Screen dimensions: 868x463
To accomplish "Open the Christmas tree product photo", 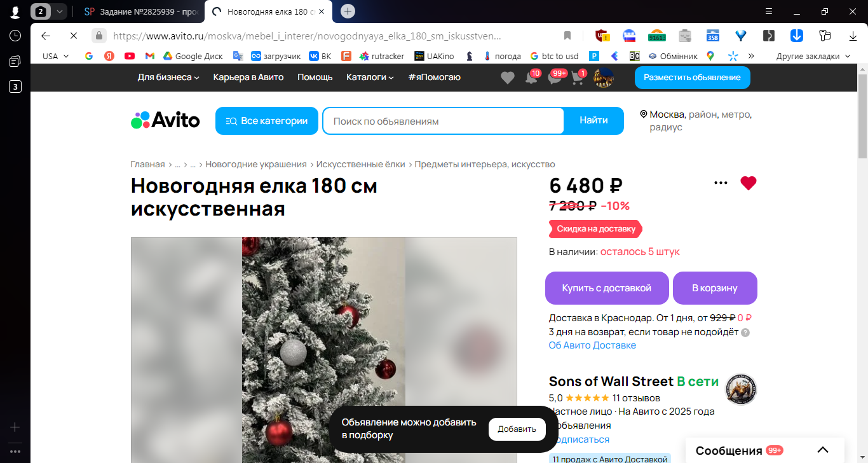I will [x=323, y=350].
